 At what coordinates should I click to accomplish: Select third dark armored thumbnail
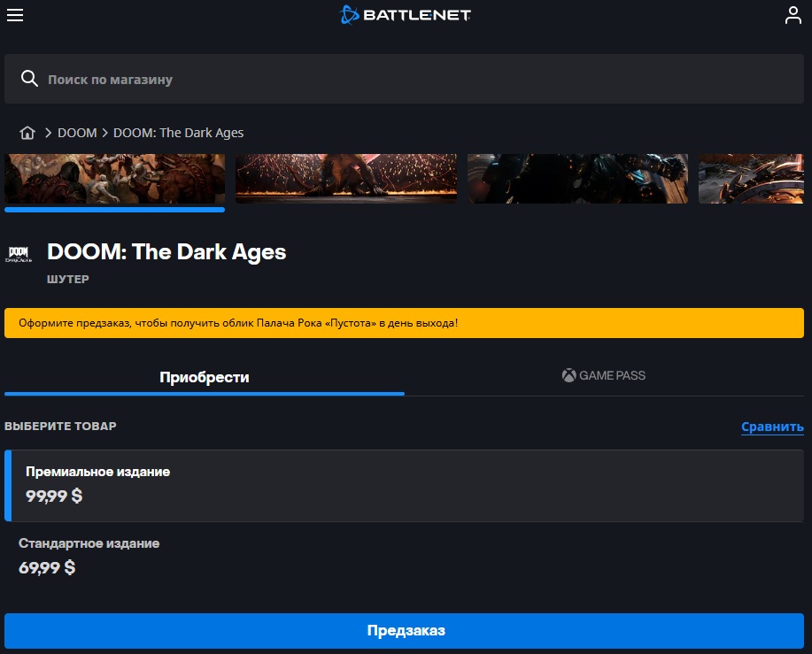[x=577, y=179]
